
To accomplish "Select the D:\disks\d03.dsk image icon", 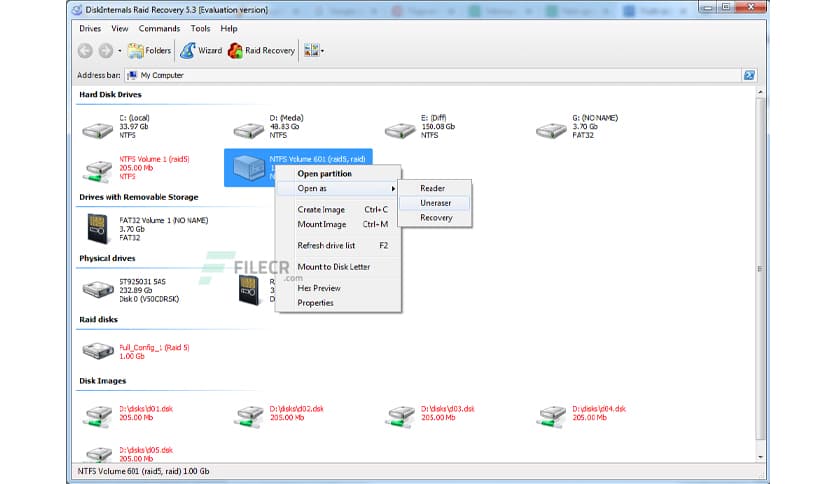I will (x=400, y=416).
